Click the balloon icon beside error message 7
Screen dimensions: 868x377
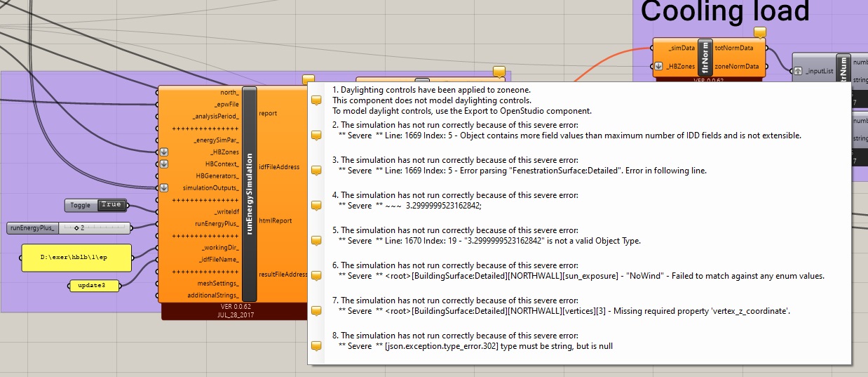(x=316, y=311)
